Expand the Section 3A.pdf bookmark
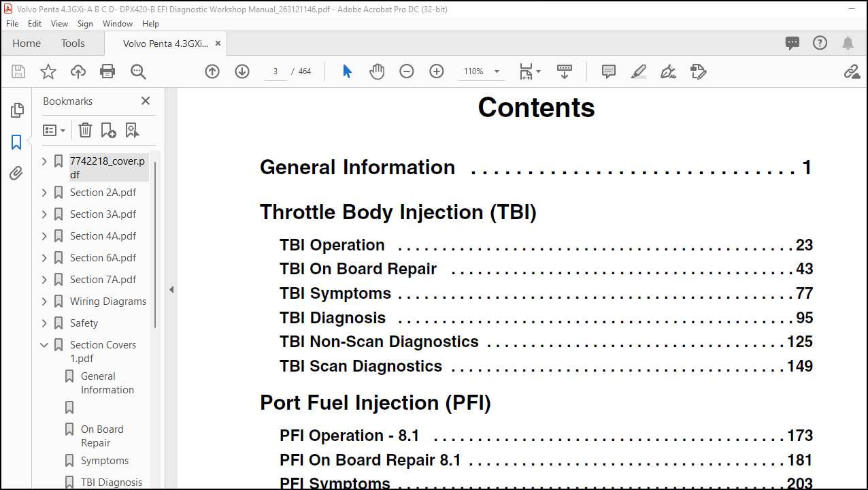This screenshot has width=868, height=490. (x=44, y=214)
